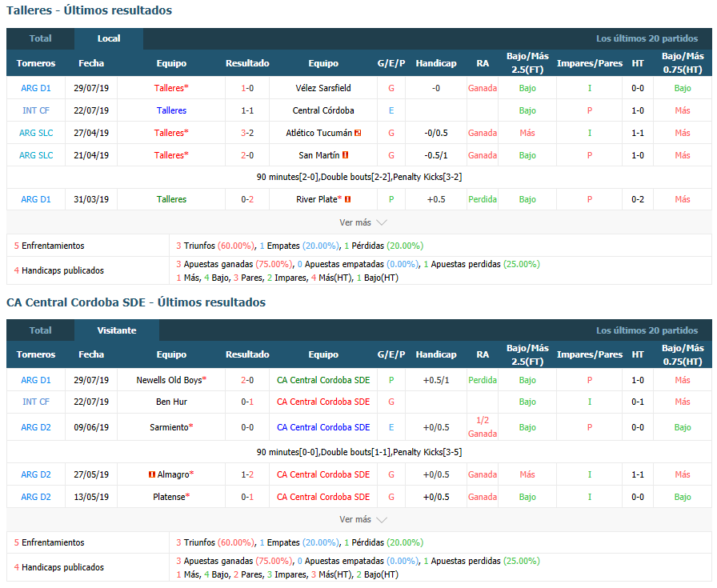Image resolution: width=717 pixels, height=588 pixels.
Task: Click 90 minutes[0-0] penalty kicks note
Action: [x=359, y=452]
